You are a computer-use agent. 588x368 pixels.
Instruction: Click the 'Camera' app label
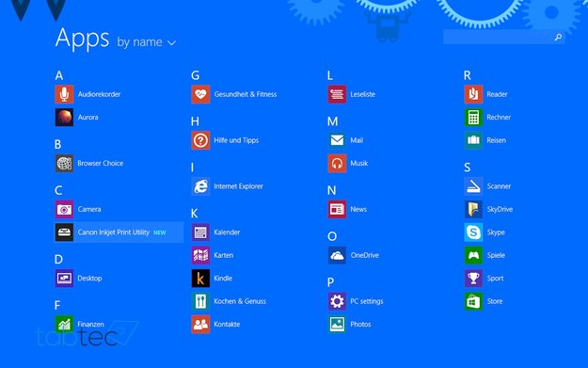[x=89, y=209]
